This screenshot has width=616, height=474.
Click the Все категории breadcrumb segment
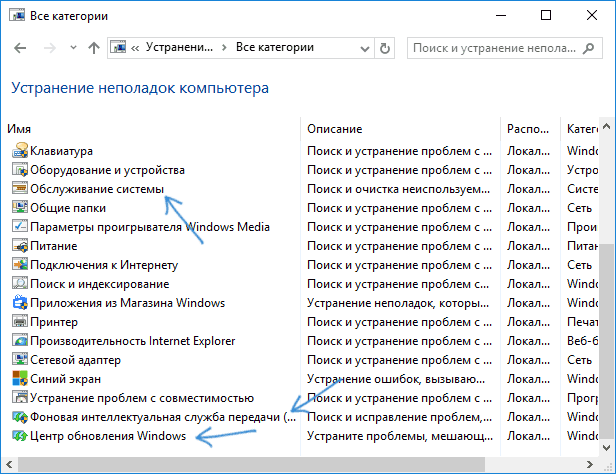(x=275, y=47)
